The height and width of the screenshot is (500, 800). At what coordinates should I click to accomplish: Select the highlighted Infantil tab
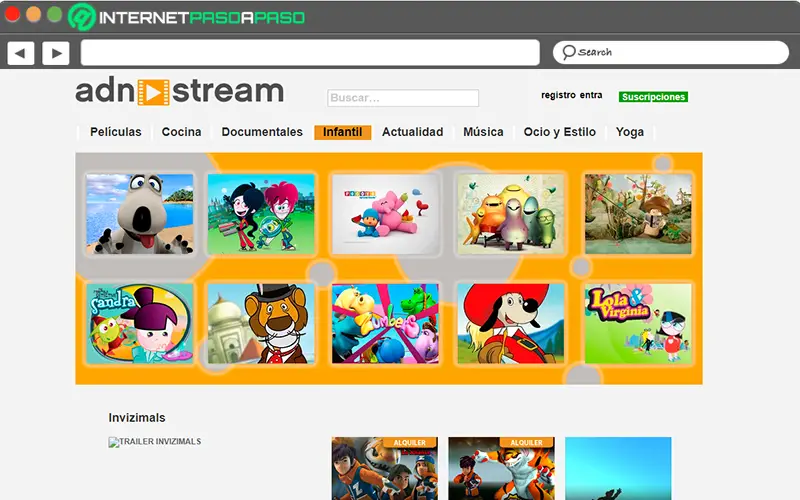342,132
